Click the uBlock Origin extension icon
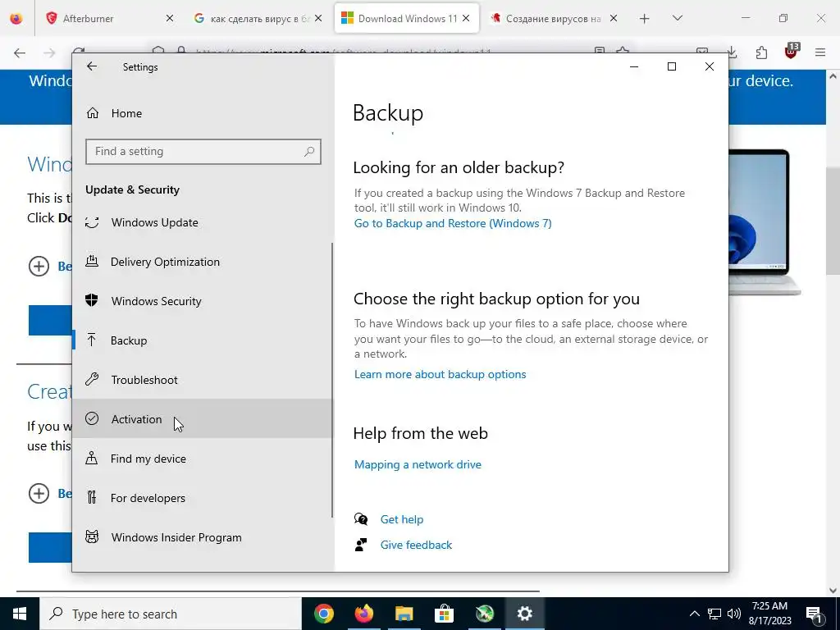 tap(792, 52)
